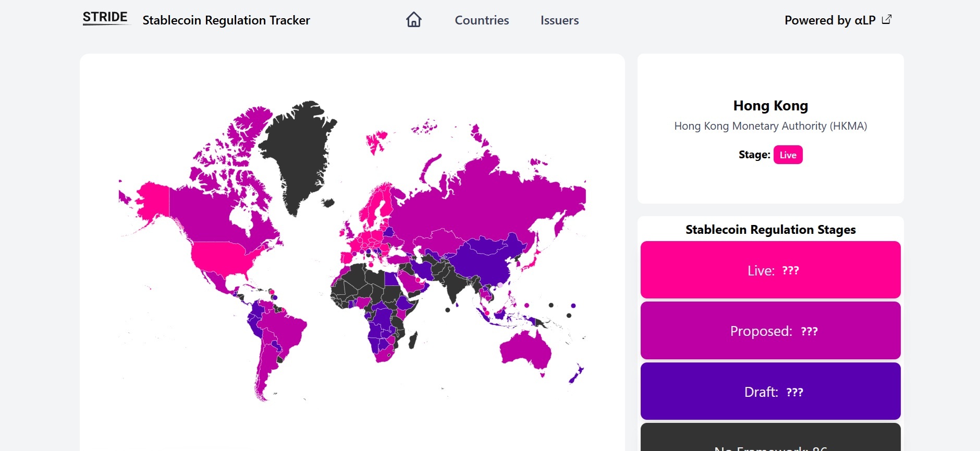The image size is (980, 451).
Task: Click Madagascar island on the map
Action: 413,340
